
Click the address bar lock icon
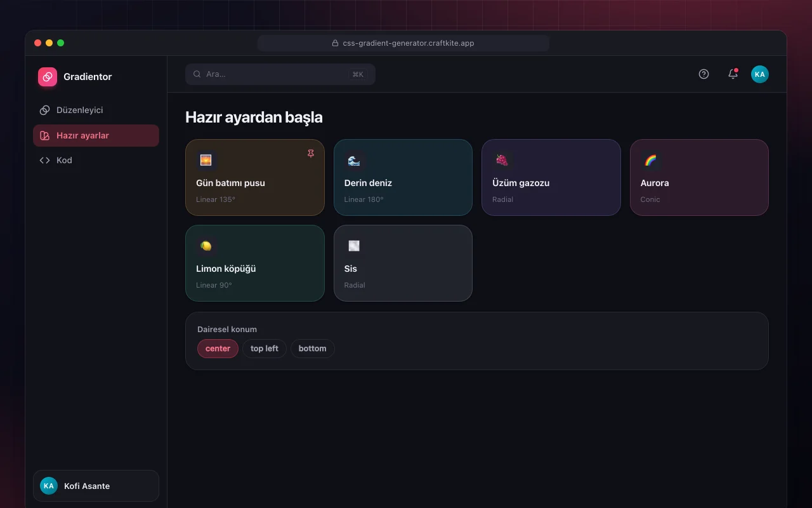[336, 43]
